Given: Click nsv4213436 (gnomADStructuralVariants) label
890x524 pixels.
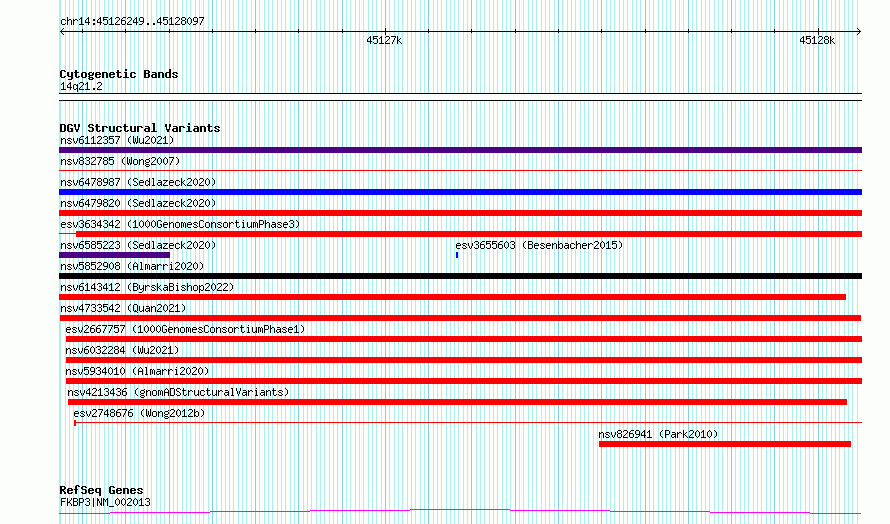Looking at the screenshot, I should tap(178, 392).
